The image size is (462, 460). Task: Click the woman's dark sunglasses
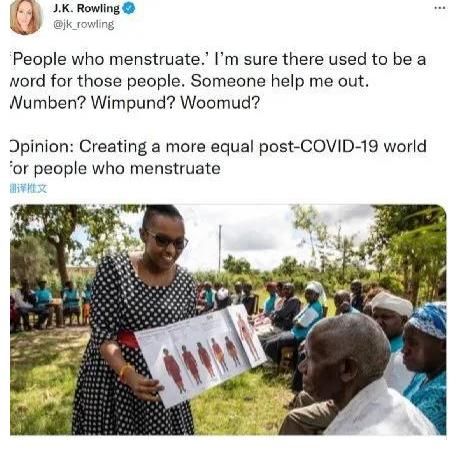pos(167,240)
